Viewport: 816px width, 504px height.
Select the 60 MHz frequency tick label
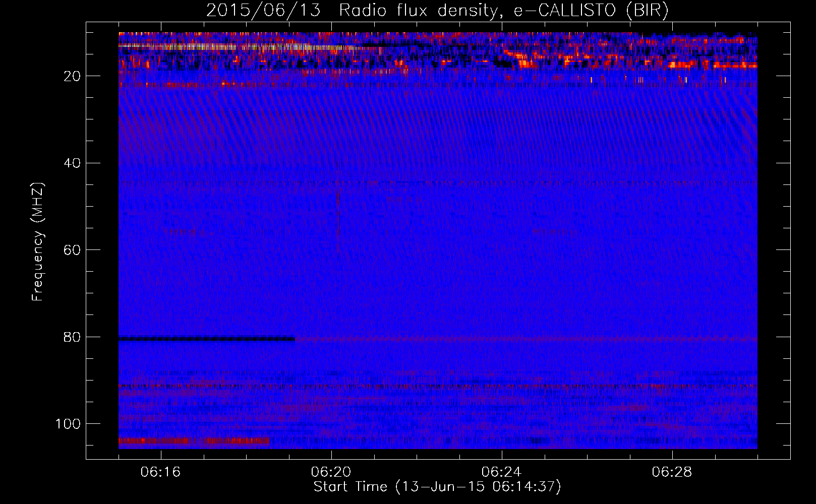coord(73,250)
